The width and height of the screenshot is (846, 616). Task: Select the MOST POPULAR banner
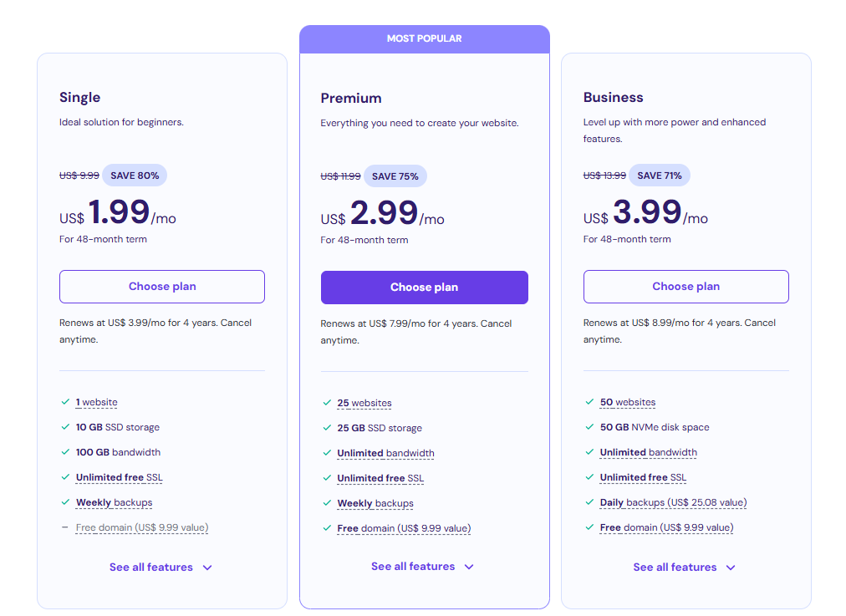point(425,38)
